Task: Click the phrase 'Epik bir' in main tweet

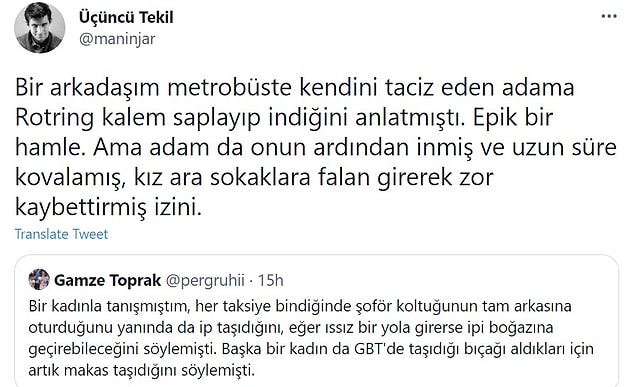Action: [513, 118]
